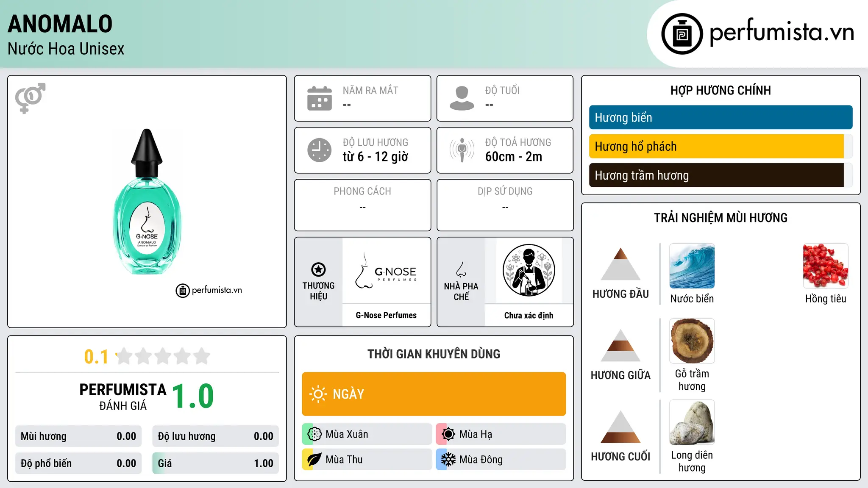Click the Trải nghiệm mùi hương heading
The width and height of the screenshot is (868, 488).
[x=721, y=218]
